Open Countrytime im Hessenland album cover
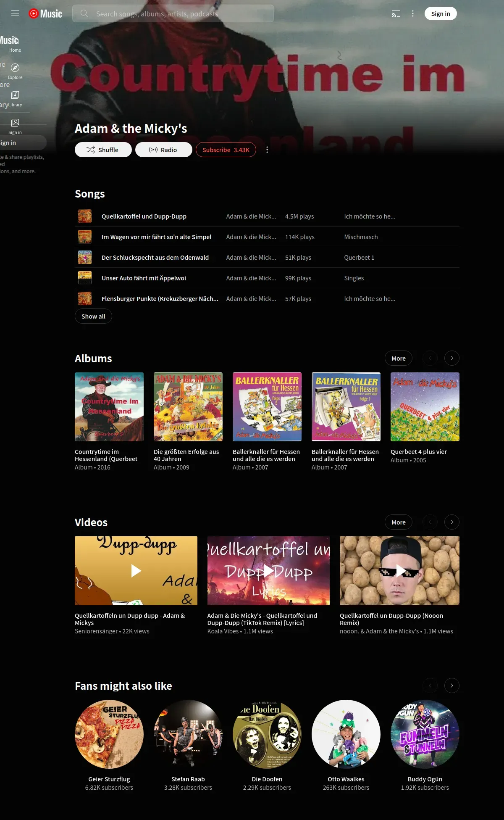The width and height of the screenshot is (504, 820). (109, 407)
